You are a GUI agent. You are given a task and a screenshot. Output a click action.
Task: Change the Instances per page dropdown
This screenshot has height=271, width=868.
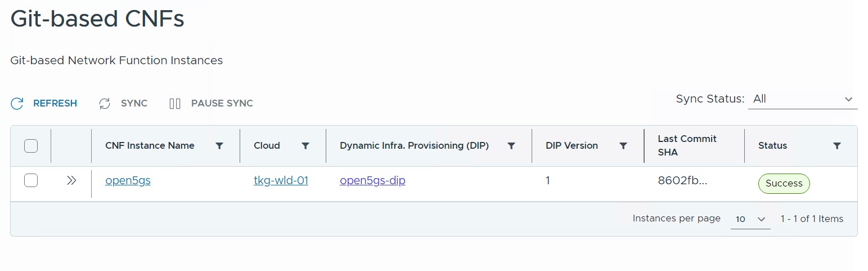tap(750, 219)
